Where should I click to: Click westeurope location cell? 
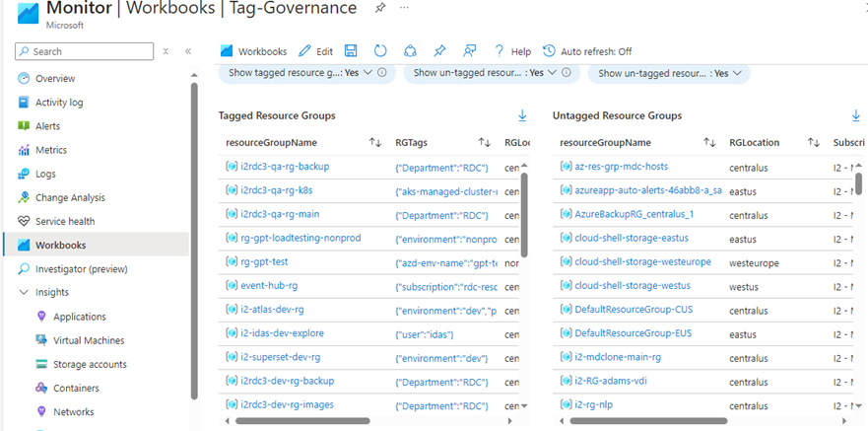754,263
